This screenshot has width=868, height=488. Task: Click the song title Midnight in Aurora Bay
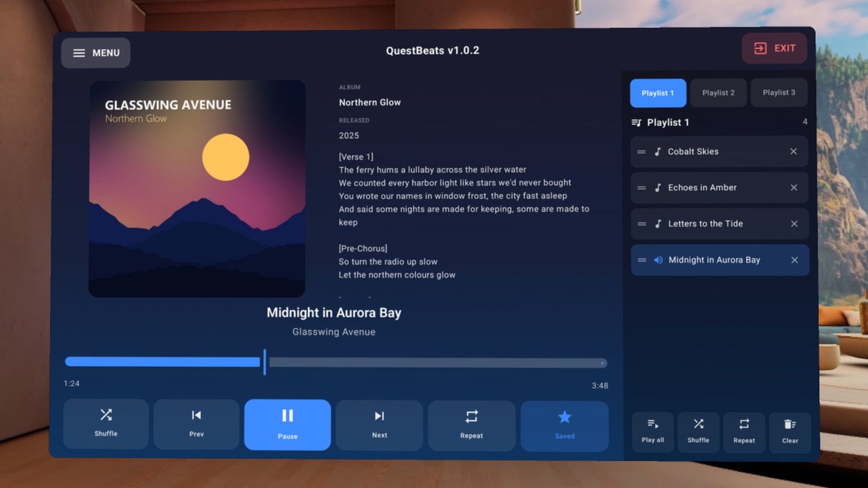(x=334, y=313)
